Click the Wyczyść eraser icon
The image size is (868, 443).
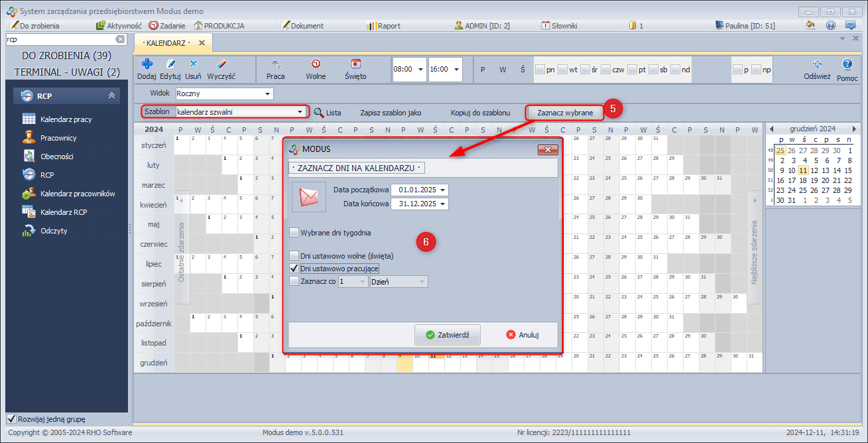pyautogui.click(x=221, y=64)
